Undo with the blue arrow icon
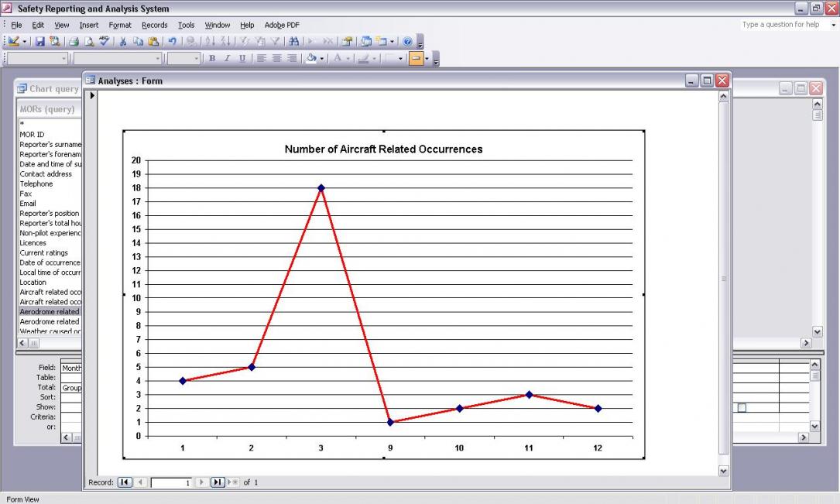Image resolution: width=840 pixels, height=504 pixels. 172,41
